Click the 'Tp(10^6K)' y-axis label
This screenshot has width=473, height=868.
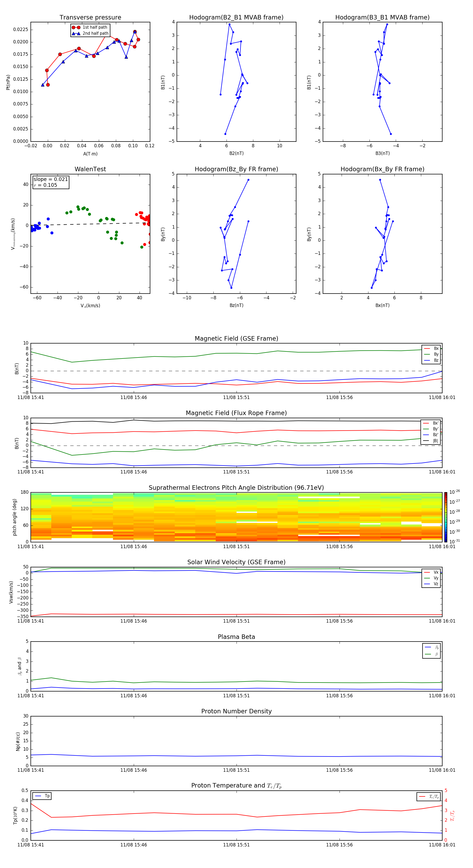[x=15, y=815]
